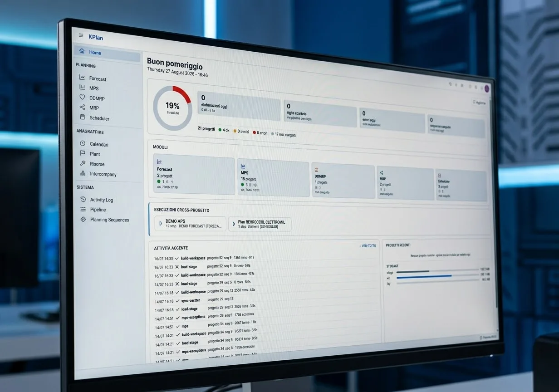
Task: Run DEMO APS with its play icon
Action: [161, 223]
